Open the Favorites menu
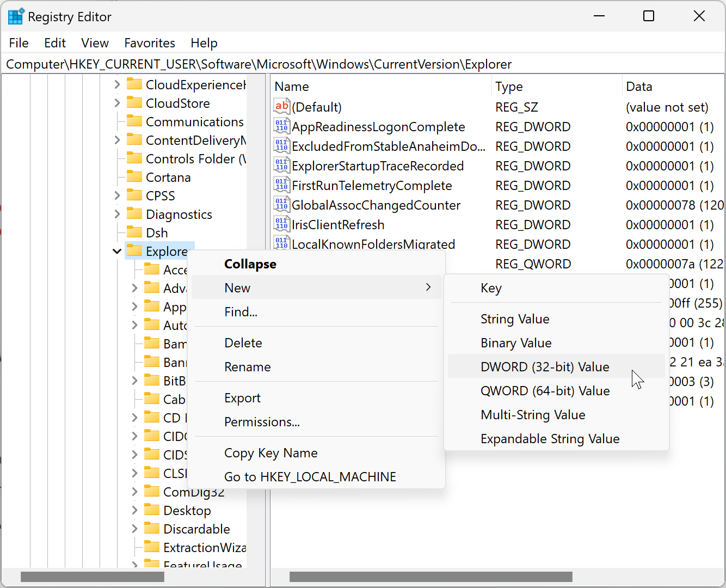The image size is (726, 588). pos(150,43)
